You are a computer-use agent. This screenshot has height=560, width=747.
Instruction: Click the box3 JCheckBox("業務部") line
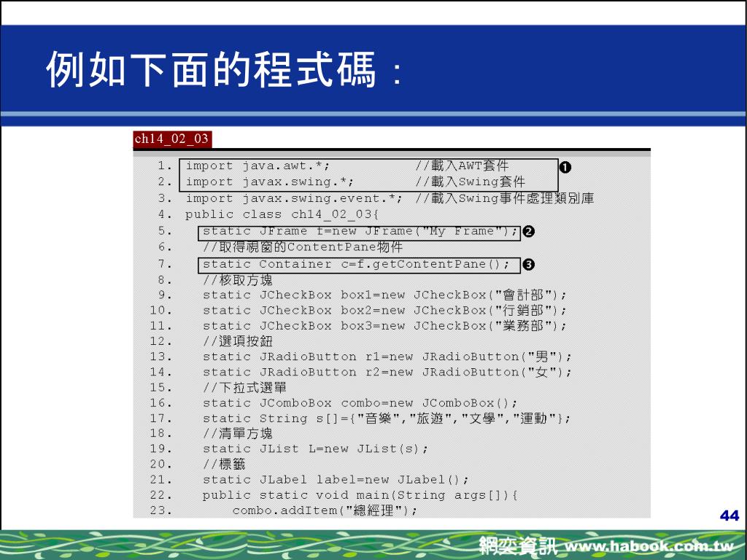[x=384, y=326]
